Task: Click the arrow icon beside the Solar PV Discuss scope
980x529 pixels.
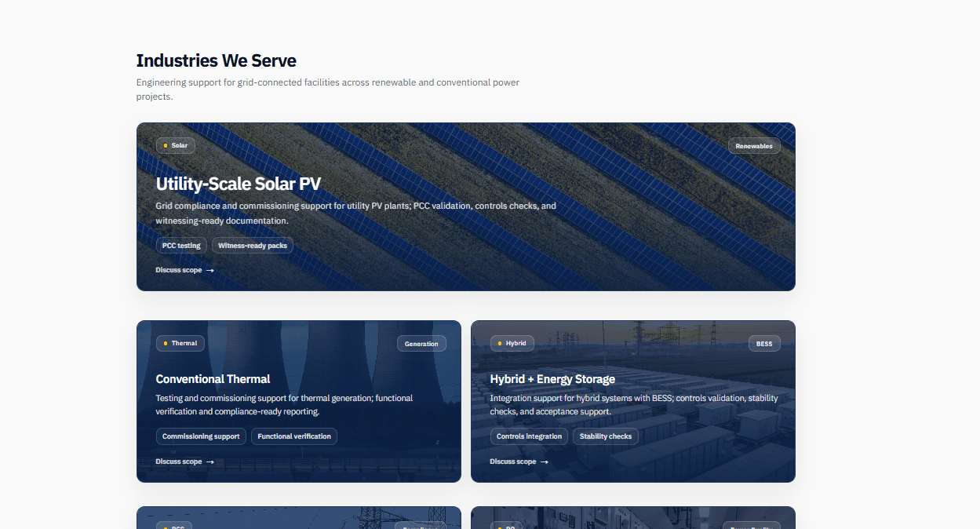Action: click(x=210, y=270)
